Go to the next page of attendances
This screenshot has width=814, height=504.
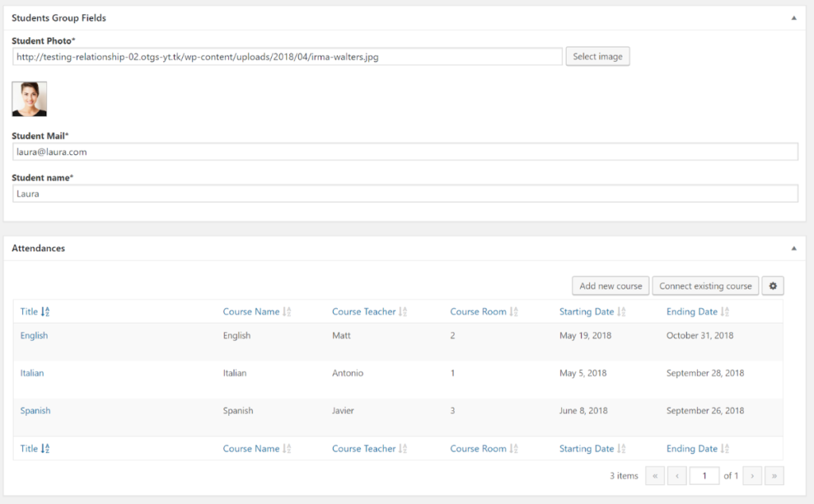752,475
